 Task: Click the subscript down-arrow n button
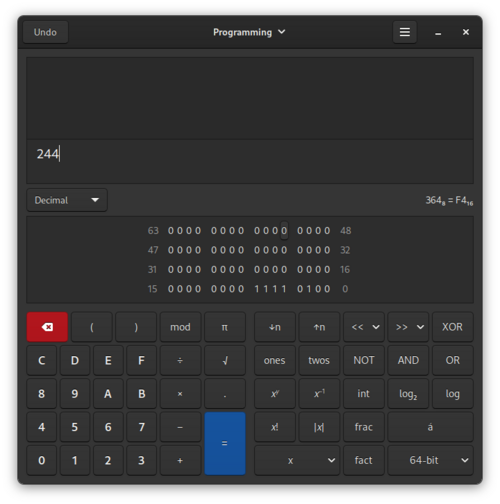275,327
